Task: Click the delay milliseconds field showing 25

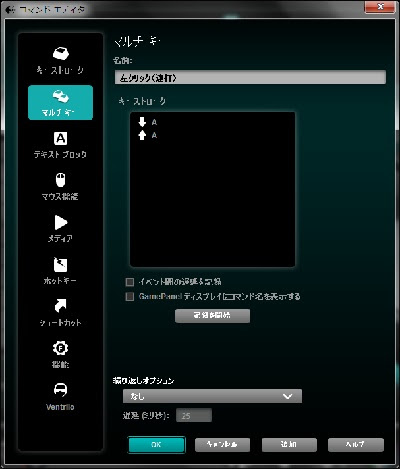Action: [x=194, y=416]
